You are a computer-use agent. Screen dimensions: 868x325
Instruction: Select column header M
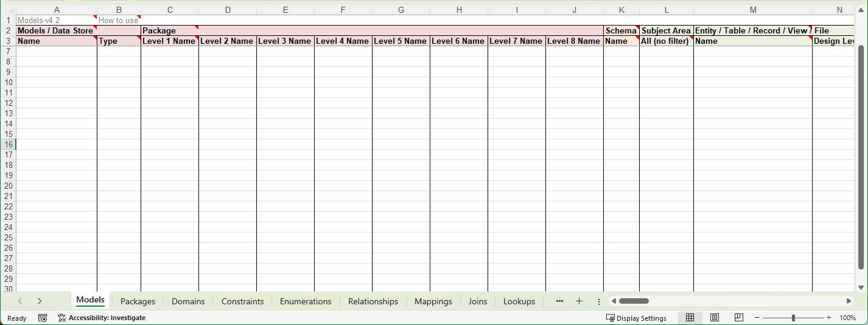tap(752, 10)
